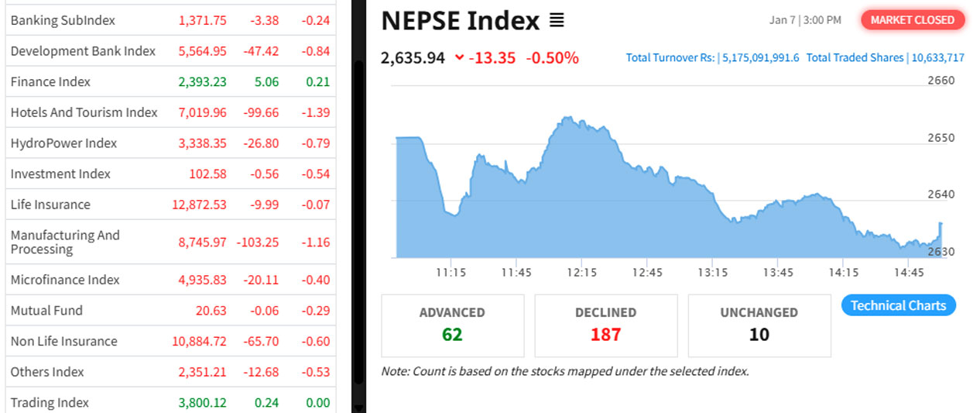Click the chart peak near 12:15
980x413 pixels.
coord(567,119)
